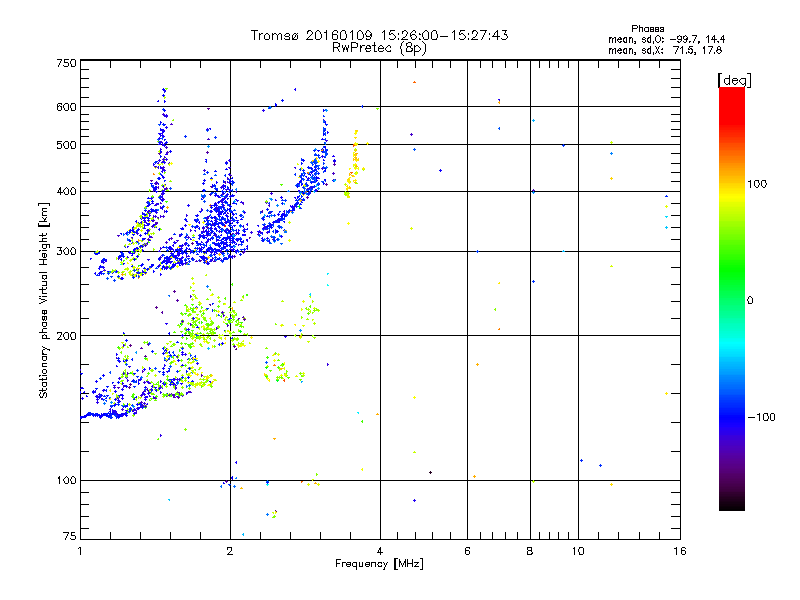Click the x-axis tick label '16'
Screen dimensions: 800x600
680,551
